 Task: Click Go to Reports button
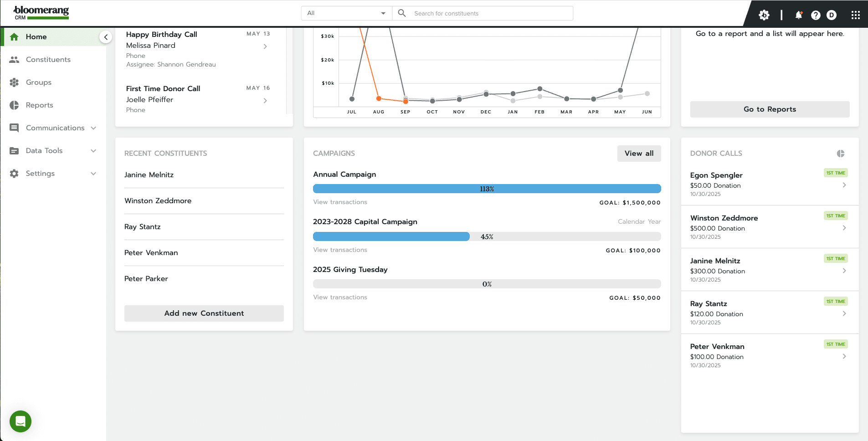[x=770, y=109]
